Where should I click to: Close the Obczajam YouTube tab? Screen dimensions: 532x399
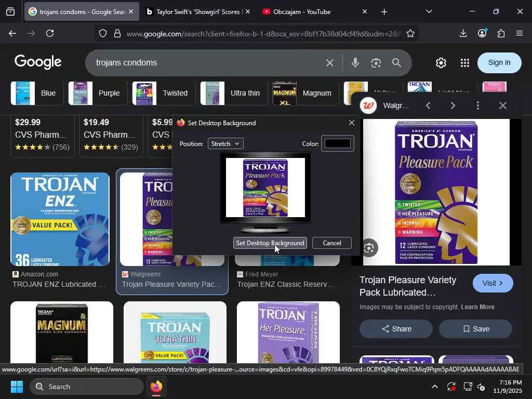coord(364,11)
